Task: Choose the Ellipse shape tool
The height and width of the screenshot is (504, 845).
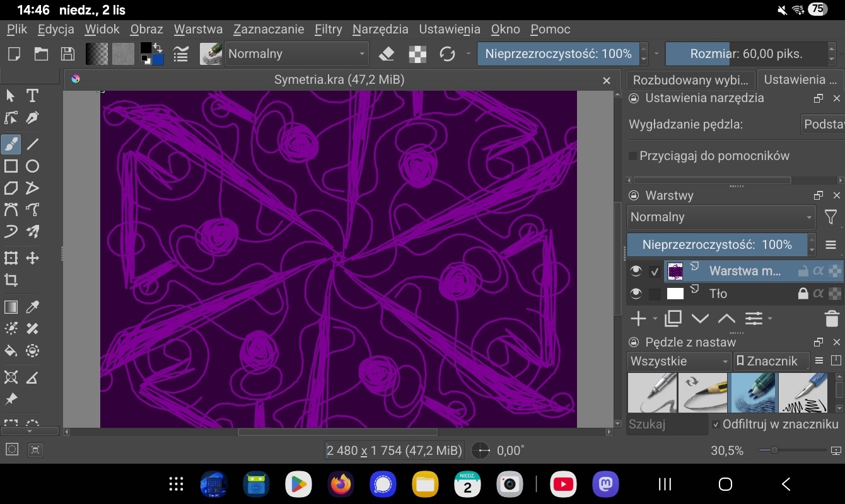Action: pyautogui.click(x=32, y=166)
